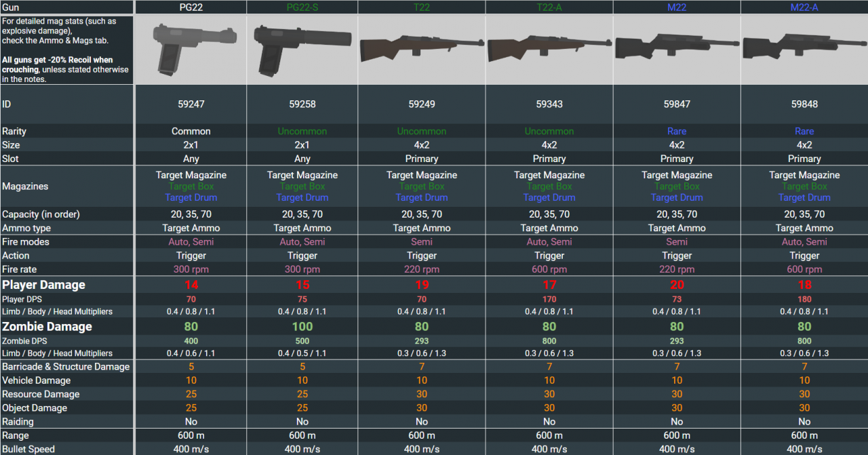
Task: Select the Player DPS value 180
Action: (804, 299)
